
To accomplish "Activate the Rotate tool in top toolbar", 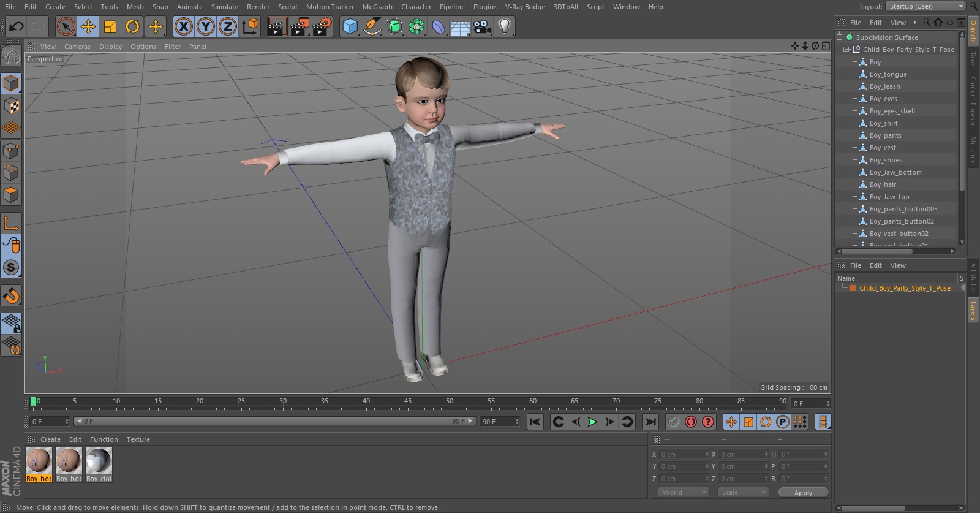I will [x=132, y=26].
